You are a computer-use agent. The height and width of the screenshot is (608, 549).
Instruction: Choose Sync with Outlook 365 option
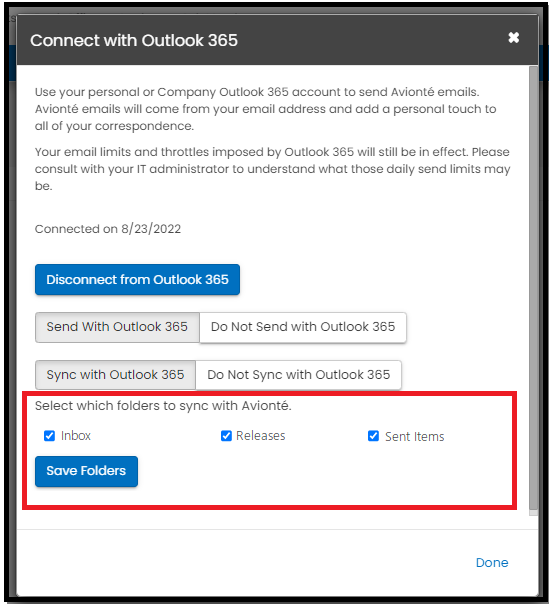[x=116, y=375]
